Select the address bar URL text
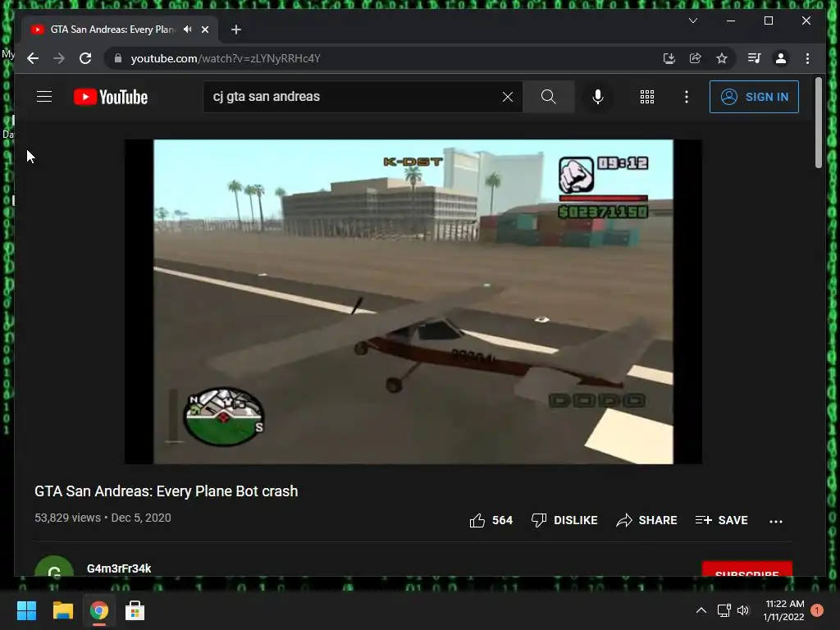This screenshot has width=840, height=630. coord(226,58)
